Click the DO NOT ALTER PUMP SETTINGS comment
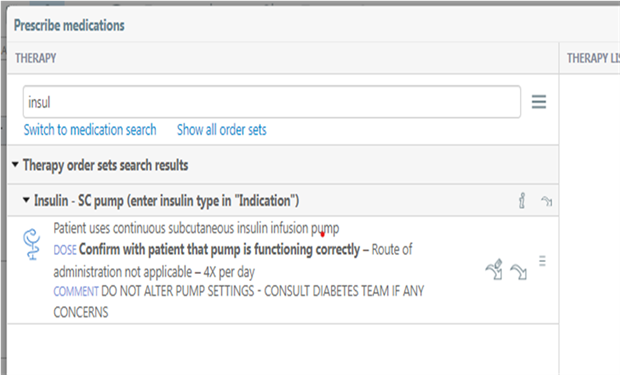This screenshot has width=620, height=375. [x=238, y=301]
